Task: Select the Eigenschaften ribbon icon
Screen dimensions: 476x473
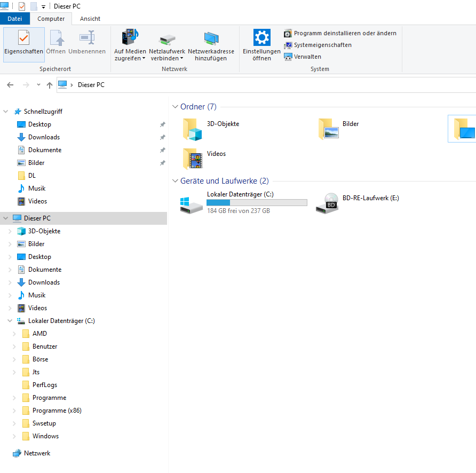Action: click(23, 44)
